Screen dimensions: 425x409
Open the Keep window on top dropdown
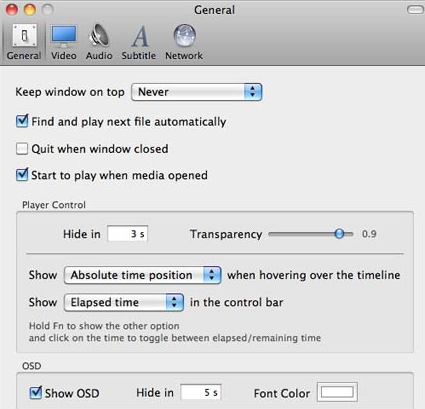click(197, 92)
